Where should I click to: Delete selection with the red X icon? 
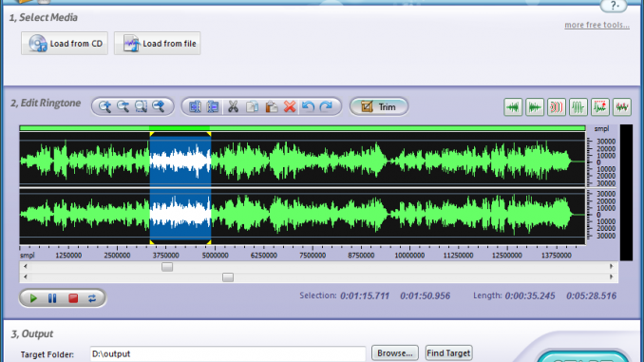click(290, 106)
